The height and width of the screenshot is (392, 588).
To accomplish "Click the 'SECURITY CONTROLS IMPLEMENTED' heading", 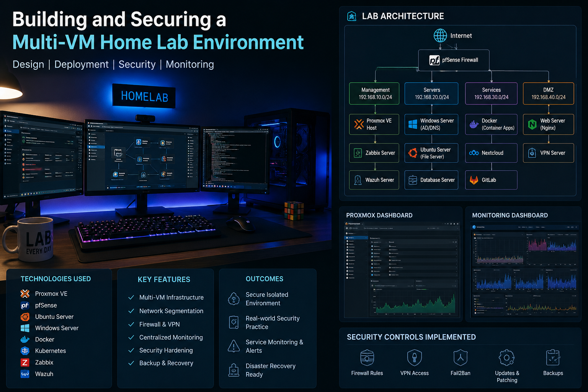I will tap(412, 337).
